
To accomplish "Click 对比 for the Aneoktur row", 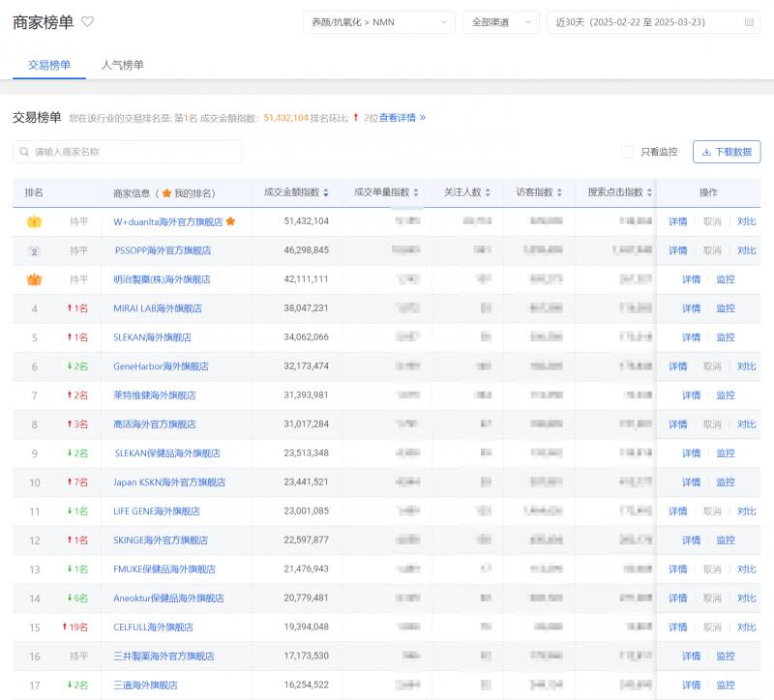I will tap(746, 598).
